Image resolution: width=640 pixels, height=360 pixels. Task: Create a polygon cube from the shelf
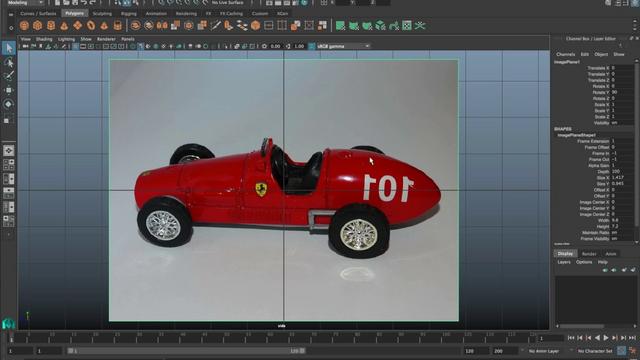[38, 26]
